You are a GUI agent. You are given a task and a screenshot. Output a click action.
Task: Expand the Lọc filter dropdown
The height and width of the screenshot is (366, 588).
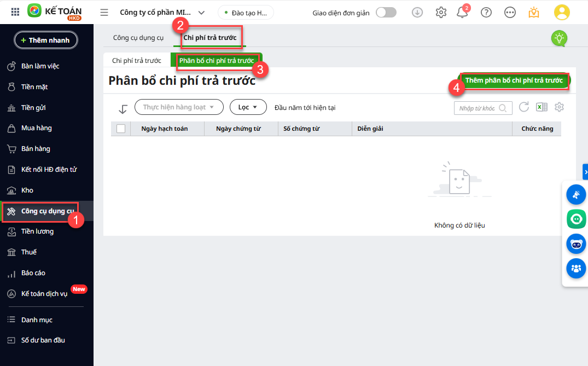(248, 107)
